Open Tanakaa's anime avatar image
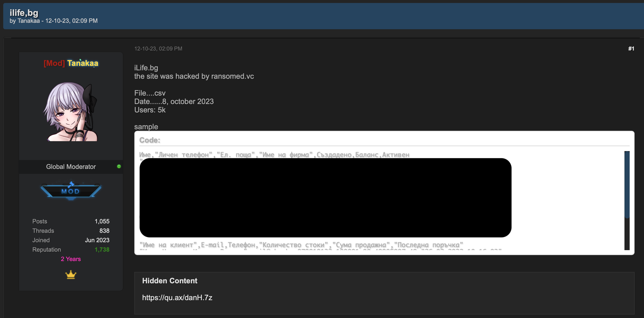Screen dimensions: 644x318 point(71,112)
